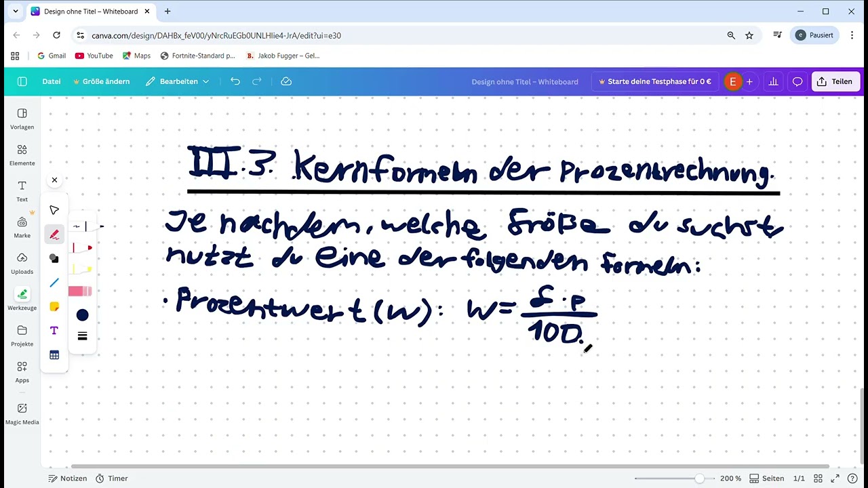Click the 200 % zoom value
This screenshot has height=488, width=868.
pos(730,479)
